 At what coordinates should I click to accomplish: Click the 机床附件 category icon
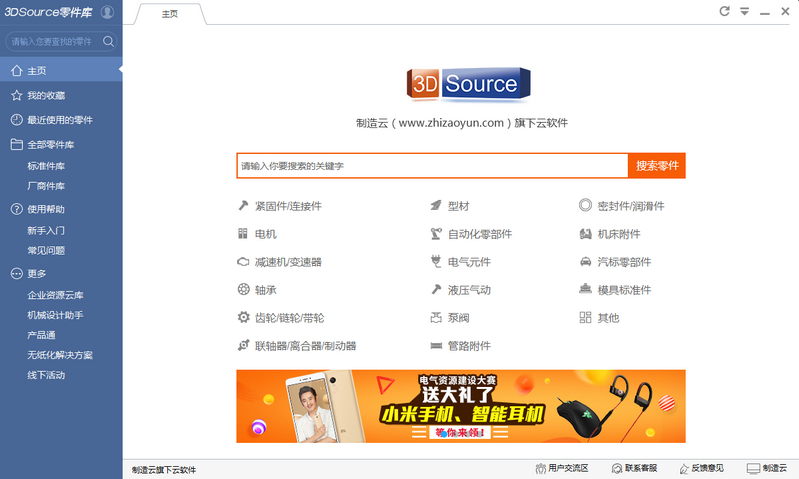(x=585, y=233)
